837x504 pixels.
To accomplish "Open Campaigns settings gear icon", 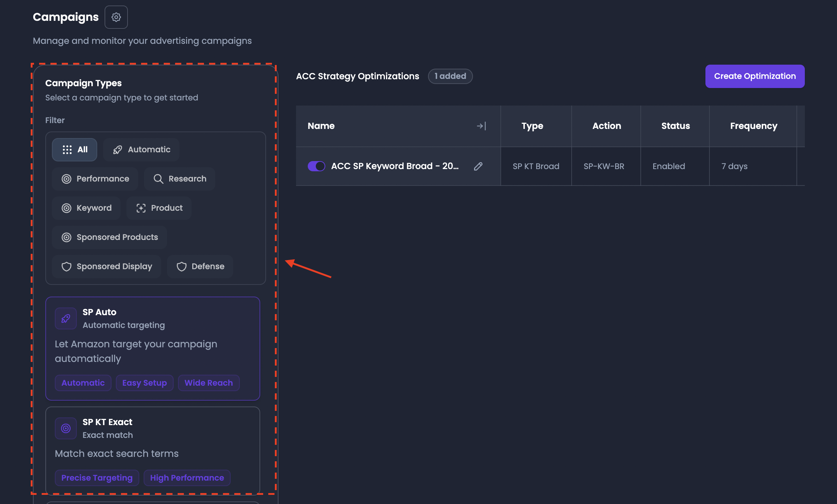I will 116,17.
